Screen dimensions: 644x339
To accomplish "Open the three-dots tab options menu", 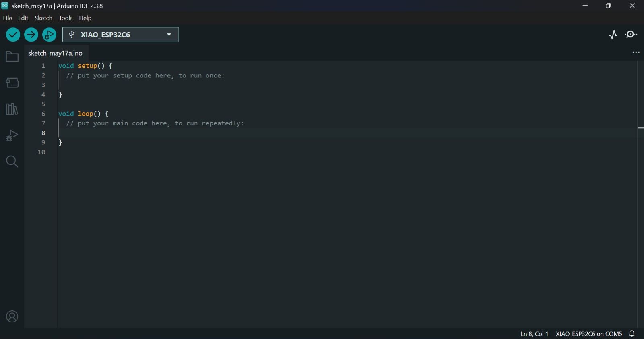I will (636, 52).
